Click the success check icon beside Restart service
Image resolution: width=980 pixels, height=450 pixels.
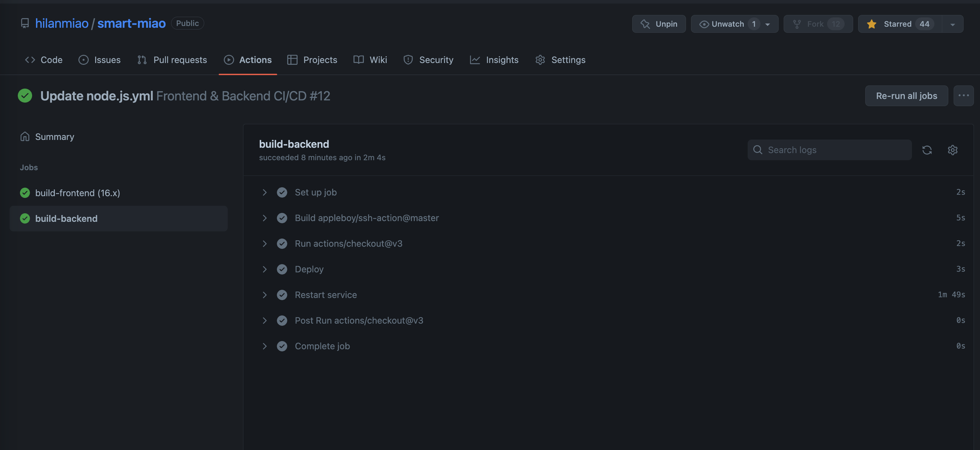pyautogui.click(x=282, y=294)
